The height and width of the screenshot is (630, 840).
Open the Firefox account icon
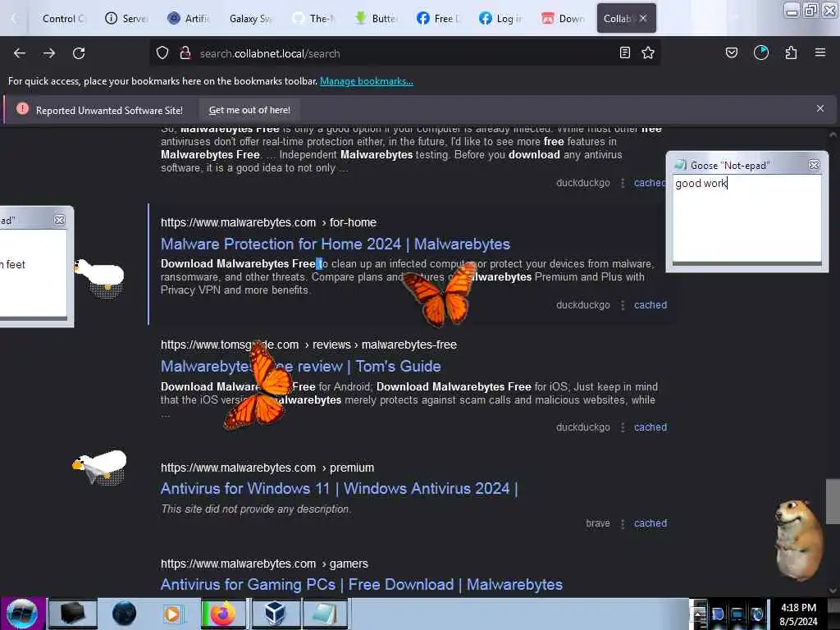click(x=761, y=52)
